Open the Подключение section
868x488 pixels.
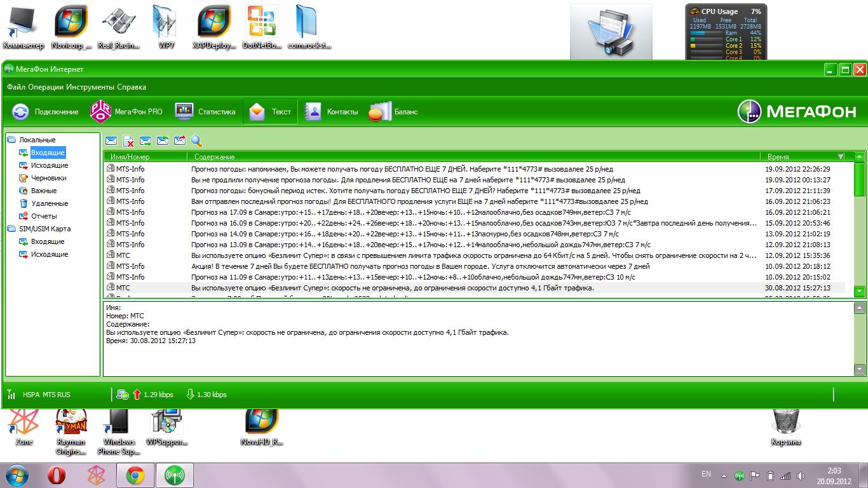[x=45, y=112]
